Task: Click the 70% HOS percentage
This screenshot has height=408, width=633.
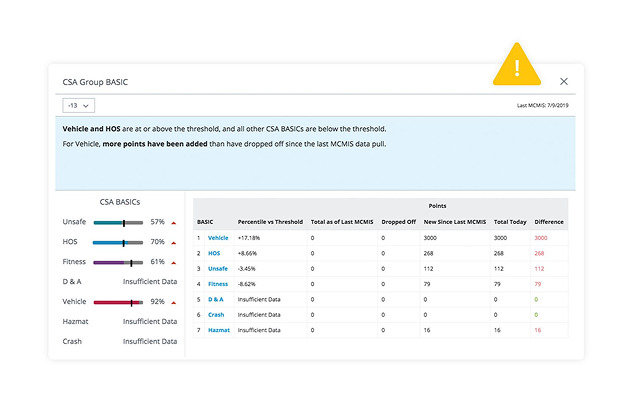Action: pyautogui.click(x=157, y=242)
